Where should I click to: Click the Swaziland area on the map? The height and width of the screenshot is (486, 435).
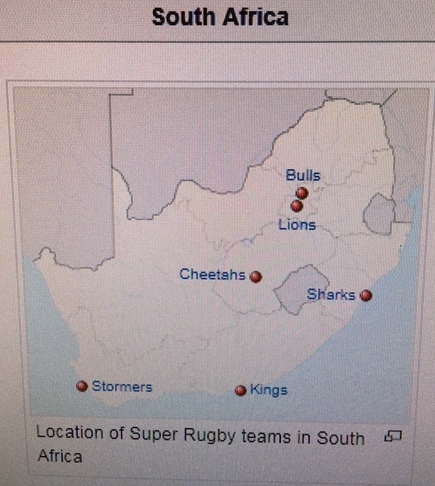[x=379, y=213]
